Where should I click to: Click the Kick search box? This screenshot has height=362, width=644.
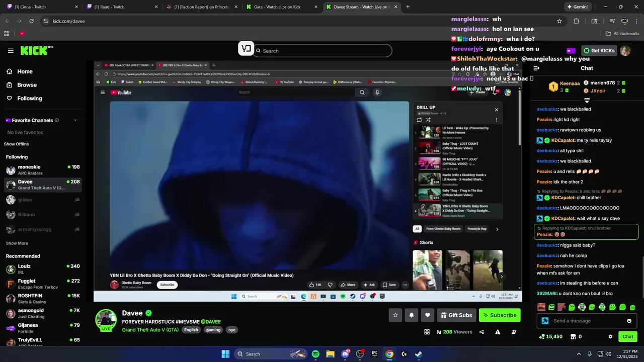coord(323,51)
